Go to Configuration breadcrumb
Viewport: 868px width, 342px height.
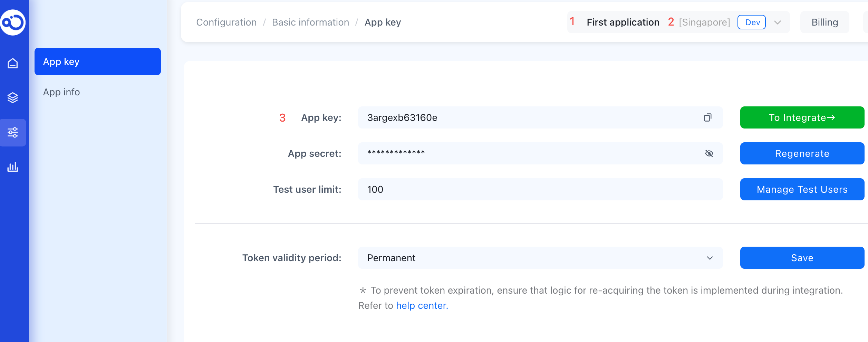226,22
